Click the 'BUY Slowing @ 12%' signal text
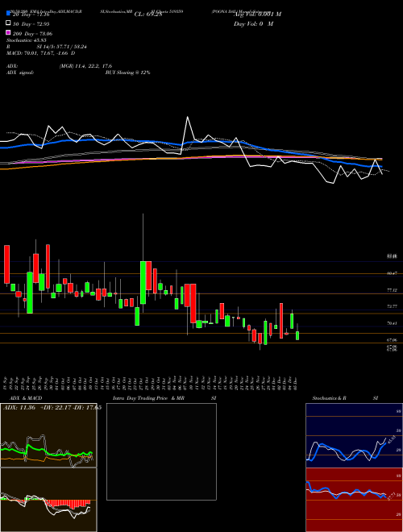Image resolution: width=403 pixels, height=532 pixels. [x=128, y=73]
